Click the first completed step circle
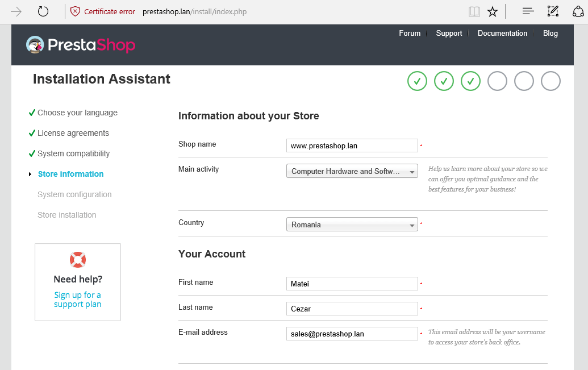The image size is (588, 370). point(417,81)
